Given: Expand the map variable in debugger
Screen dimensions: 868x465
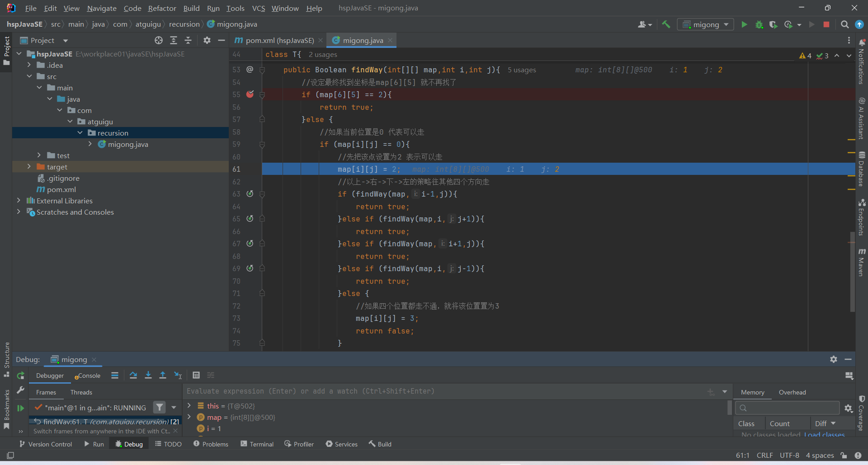Looking at the screenshot, I should coord(189,417).
